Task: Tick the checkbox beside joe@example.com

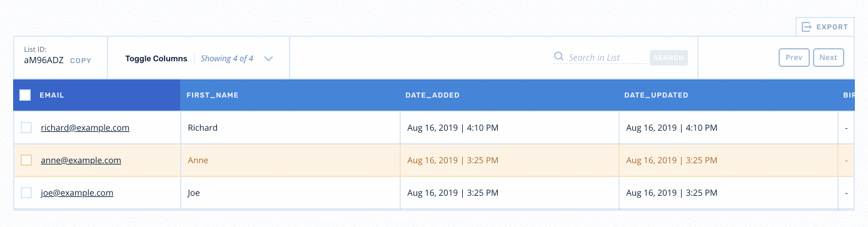Action: 26,193
